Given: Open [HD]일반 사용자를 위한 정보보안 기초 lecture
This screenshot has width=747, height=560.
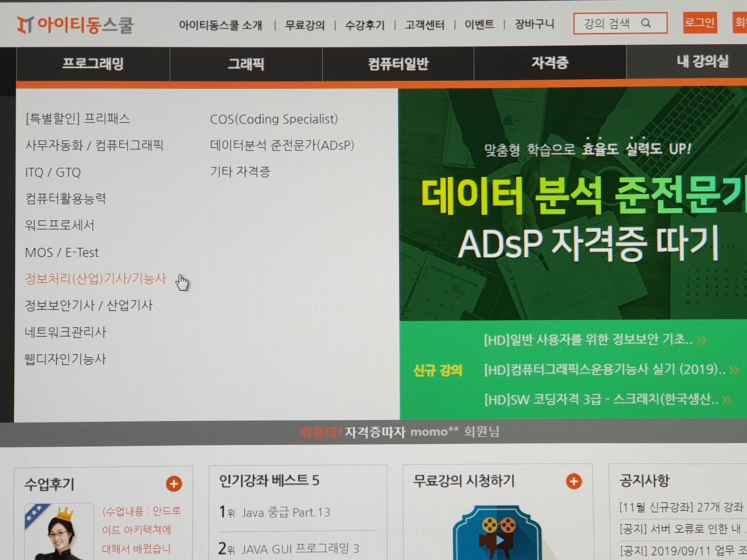Looking at the screenshot, I should [x=588, y=340].
